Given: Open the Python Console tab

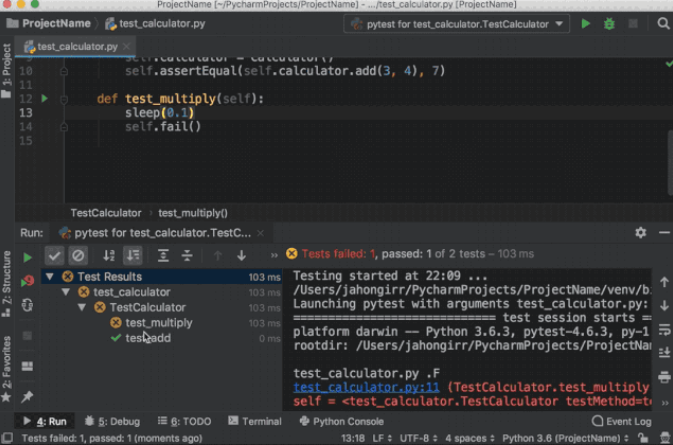Looking at the screenshot, I should 342,421.
